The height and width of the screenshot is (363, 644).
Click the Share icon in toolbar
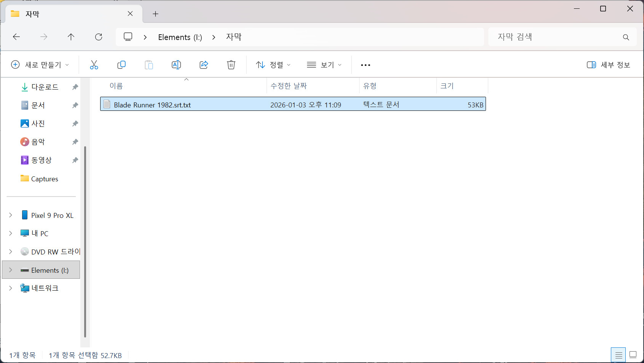(x=204, y=65)
